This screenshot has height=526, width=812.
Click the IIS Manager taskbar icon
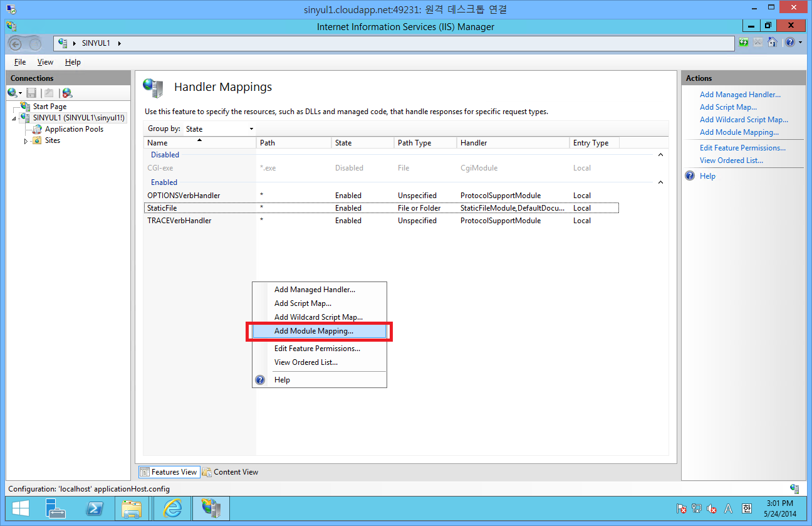211,508
